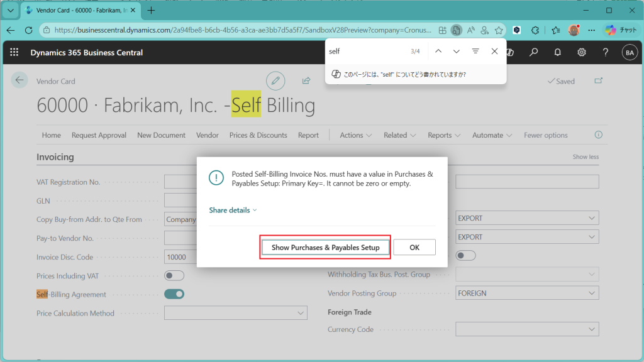Screen dimensions: 644x362
Task: Open the notifications bell
Action: tap(557, 53)
